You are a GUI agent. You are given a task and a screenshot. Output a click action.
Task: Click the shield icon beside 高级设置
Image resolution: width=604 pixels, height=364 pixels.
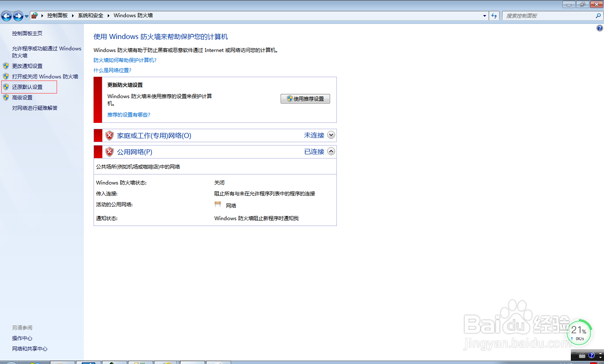coord(5,97)
